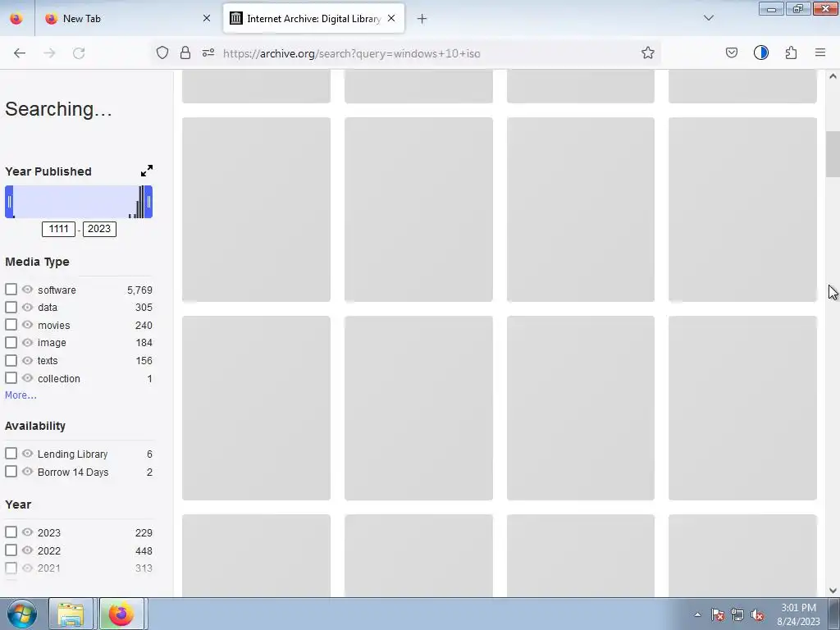View site security padlock info

coord(185,52)
